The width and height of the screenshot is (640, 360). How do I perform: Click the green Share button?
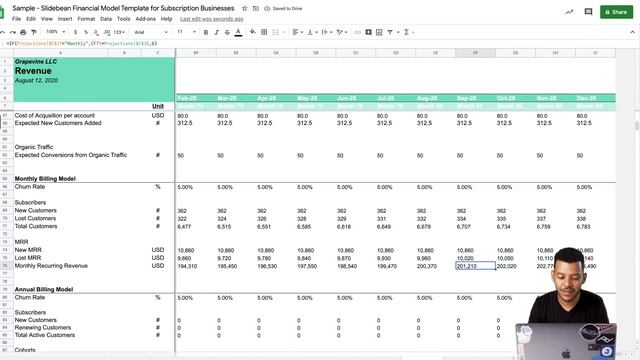(x=616, y=12)
